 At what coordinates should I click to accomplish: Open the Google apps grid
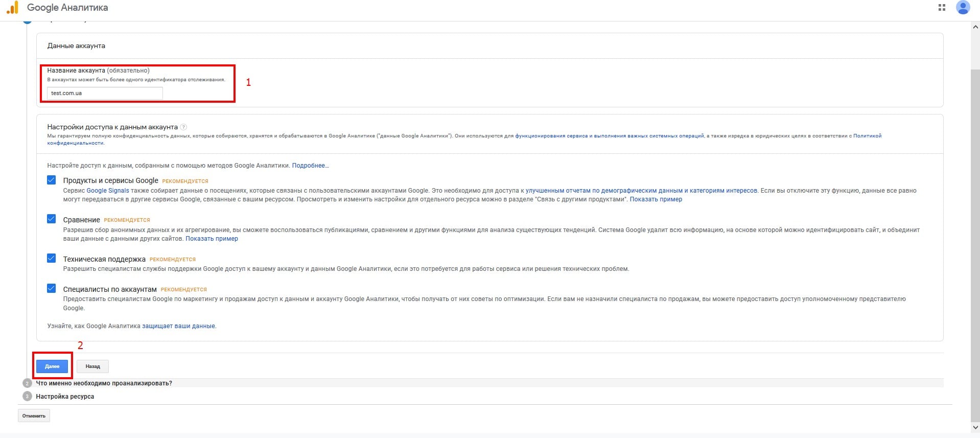942,8
